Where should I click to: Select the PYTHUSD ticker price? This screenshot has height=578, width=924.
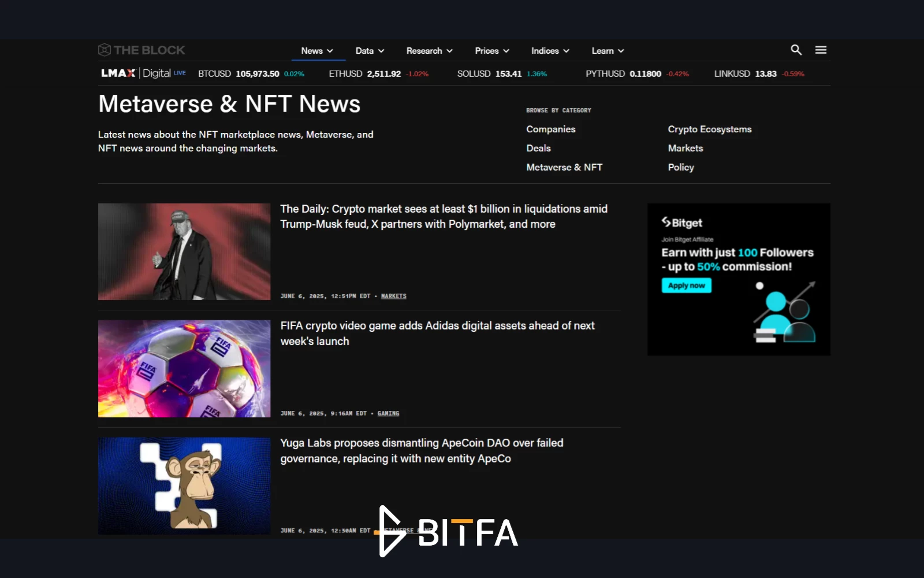point(645,74)
